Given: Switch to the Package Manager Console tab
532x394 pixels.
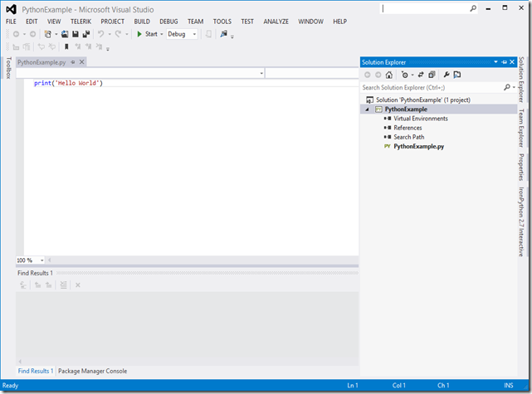Looking at the screenshot, I should point(93,371).
